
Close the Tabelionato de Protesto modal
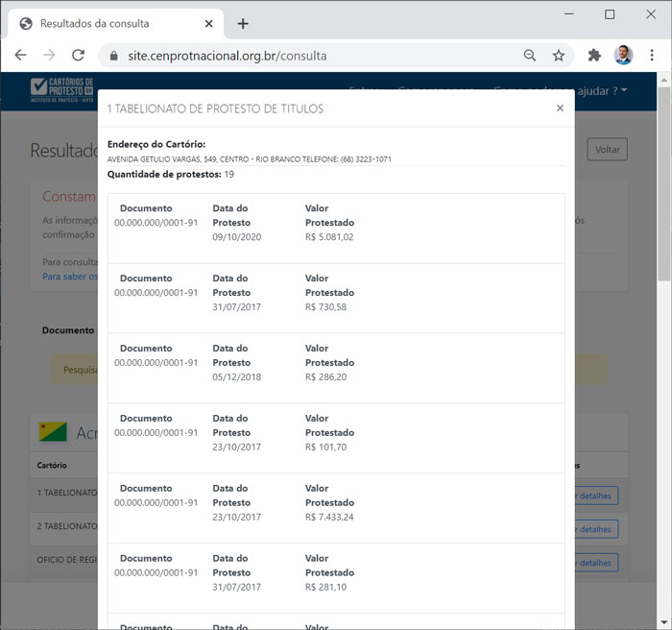pyautogui.click(x=560, y=109)
